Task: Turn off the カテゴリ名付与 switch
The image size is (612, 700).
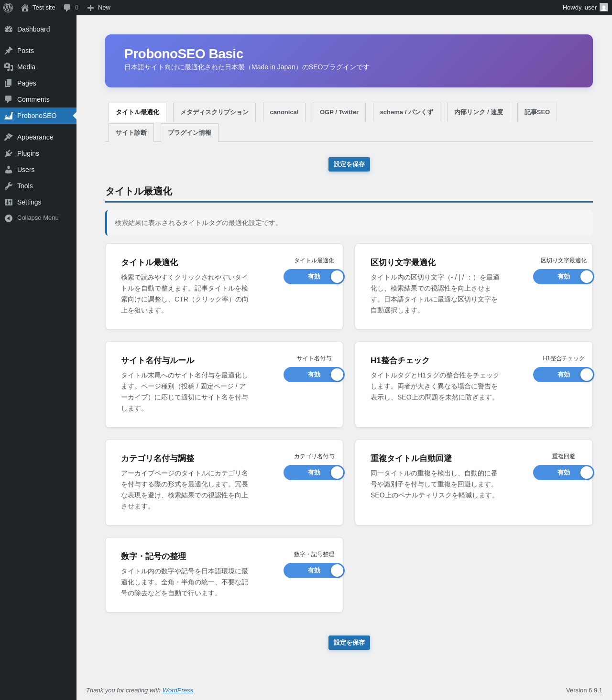Action: [x=314, y=473]
